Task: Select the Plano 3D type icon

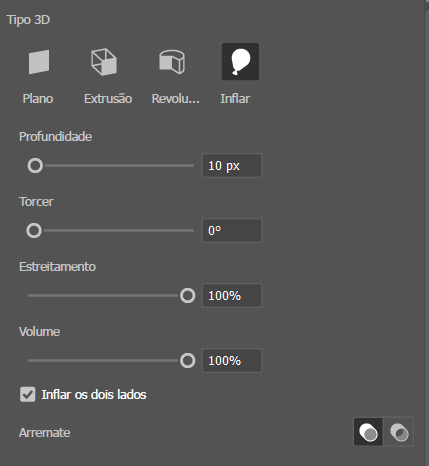Action: (x=39, y=62)
